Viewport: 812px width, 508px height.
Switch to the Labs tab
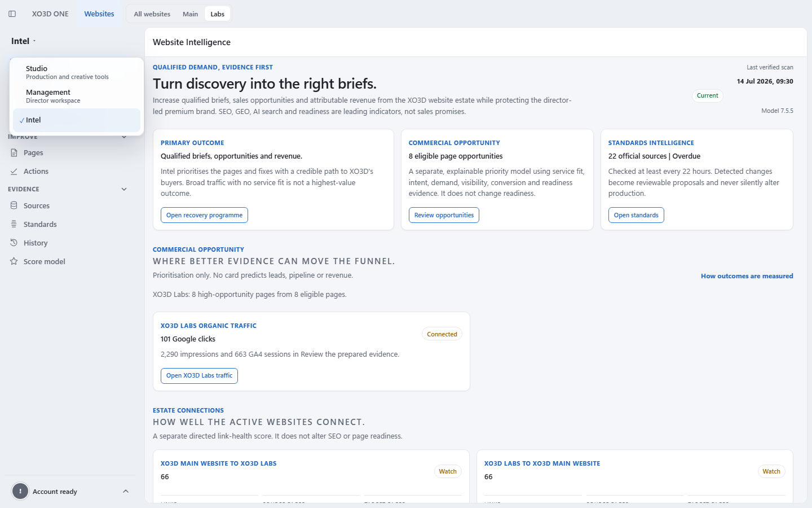tap(218, 14)
